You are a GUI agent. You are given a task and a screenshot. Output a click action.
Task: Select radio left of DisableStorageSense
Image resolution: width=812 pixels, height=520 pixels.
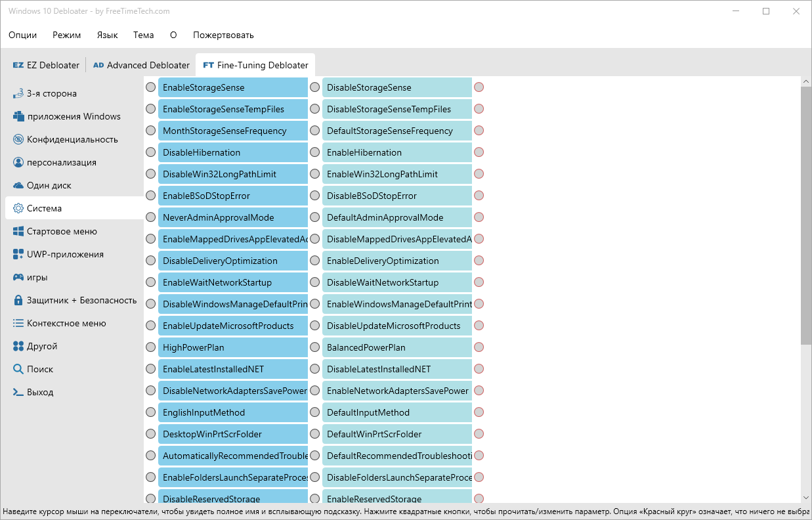tap(315, 87)
